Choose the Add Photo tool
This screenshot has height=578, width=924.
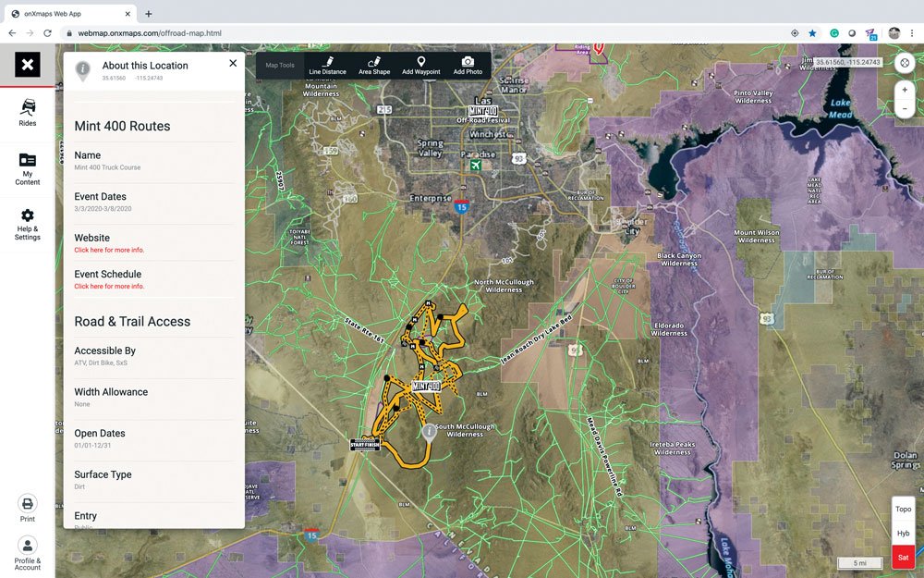468,66
